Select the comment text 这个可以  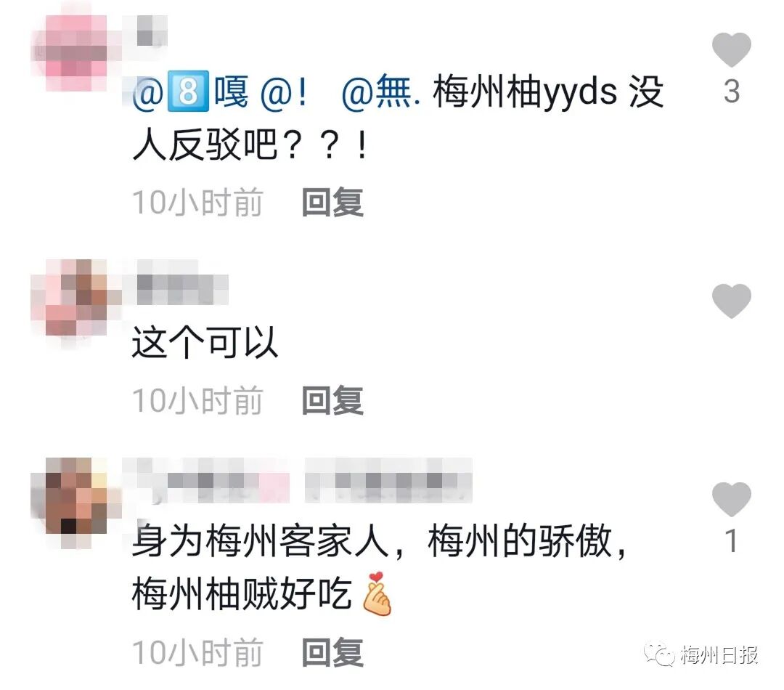point(205,342)
